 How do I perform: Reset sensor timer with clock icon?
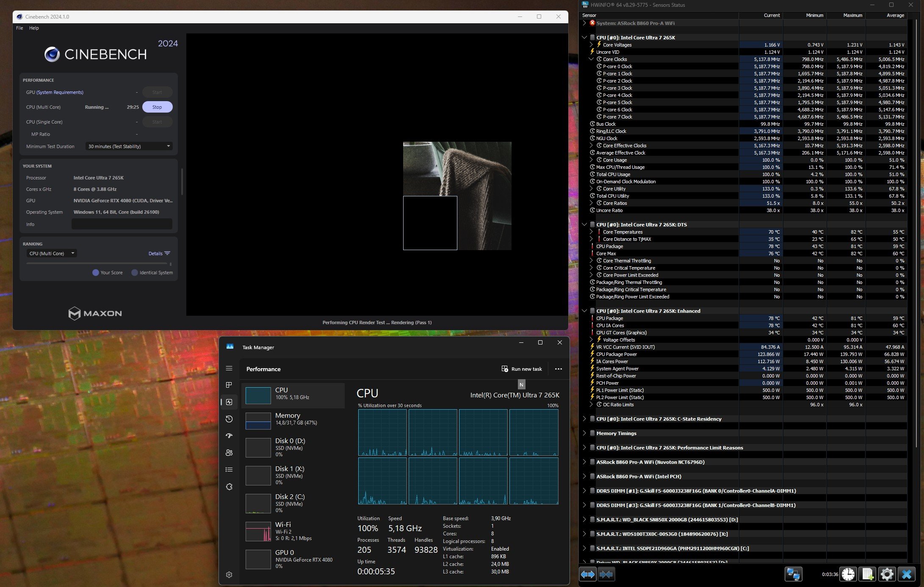point(848,574)
